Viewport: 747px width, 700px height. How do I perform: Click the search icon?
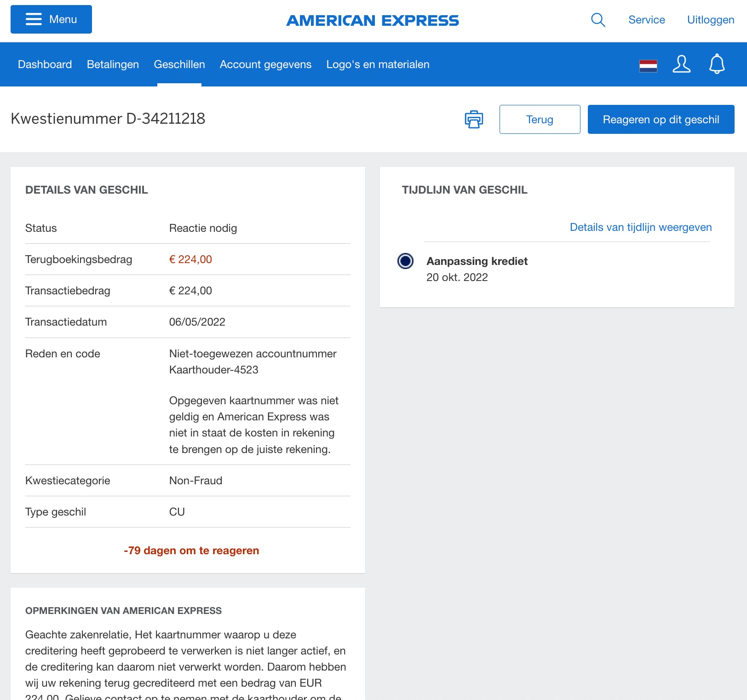coord(598,20)
